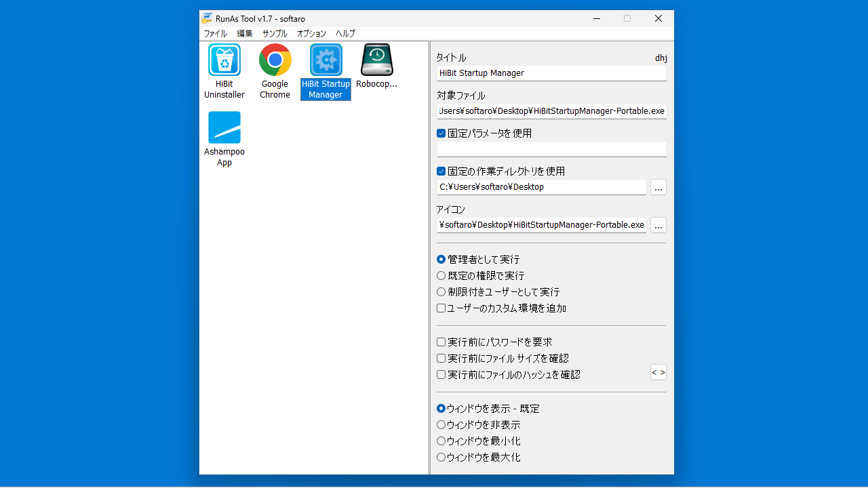Screen dimensions: 868x488
Task: Select the Robocop... hard drive shortcut icon
Action: tap(377, 60)
